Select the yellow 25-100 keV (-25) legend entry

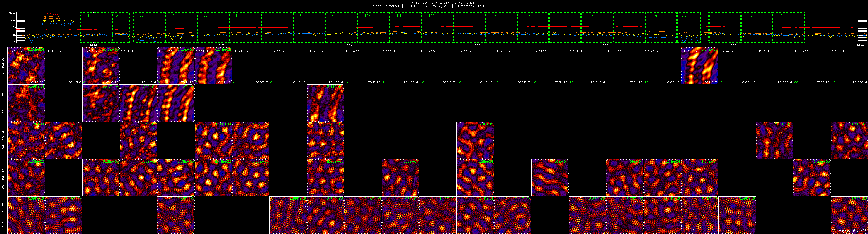click(x=58, y=21)
